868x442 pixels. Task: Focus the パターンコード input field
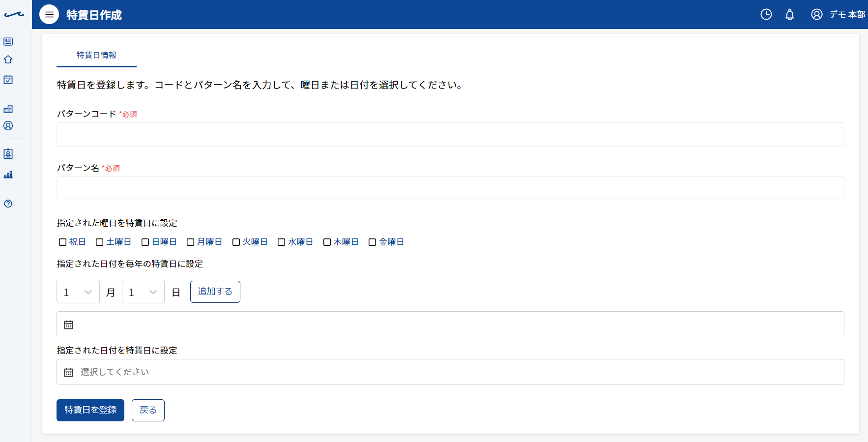tap(450, 135)
